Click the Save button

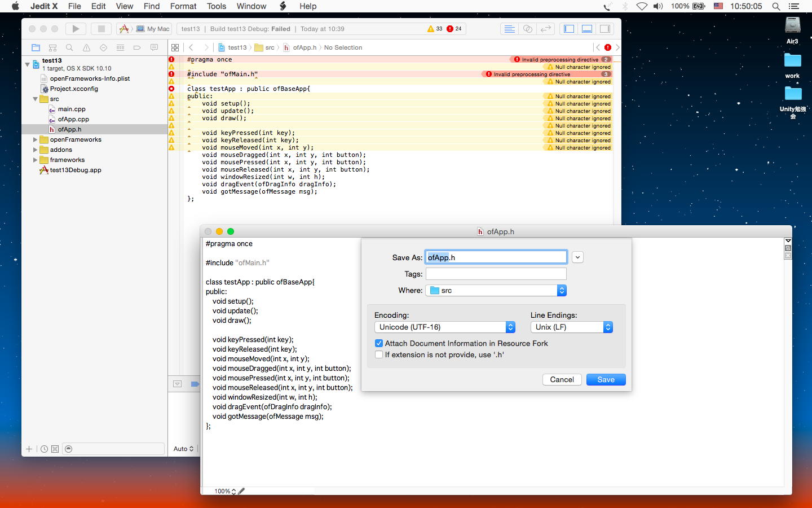[606, 379]
